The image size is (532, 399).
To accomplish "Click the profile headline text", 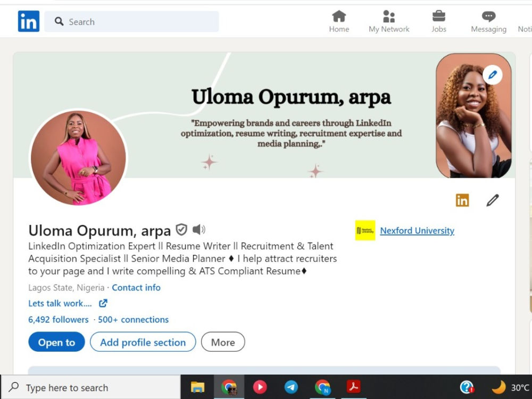I will coord(182,259).
